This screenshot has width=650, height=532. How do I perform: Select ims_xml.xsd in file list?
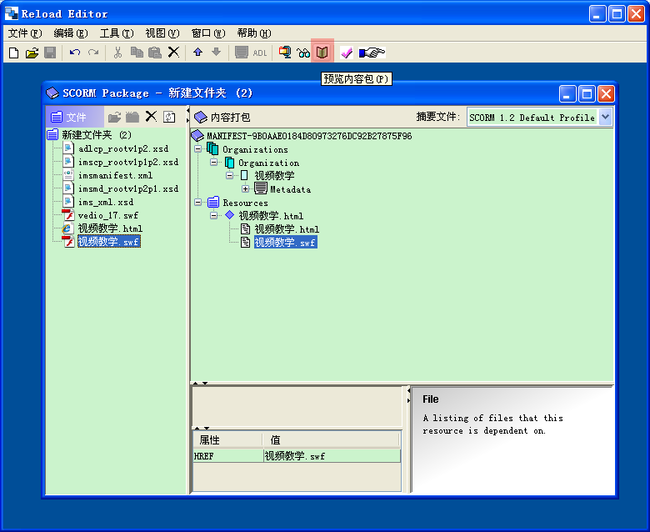click(x=106, y=202)
